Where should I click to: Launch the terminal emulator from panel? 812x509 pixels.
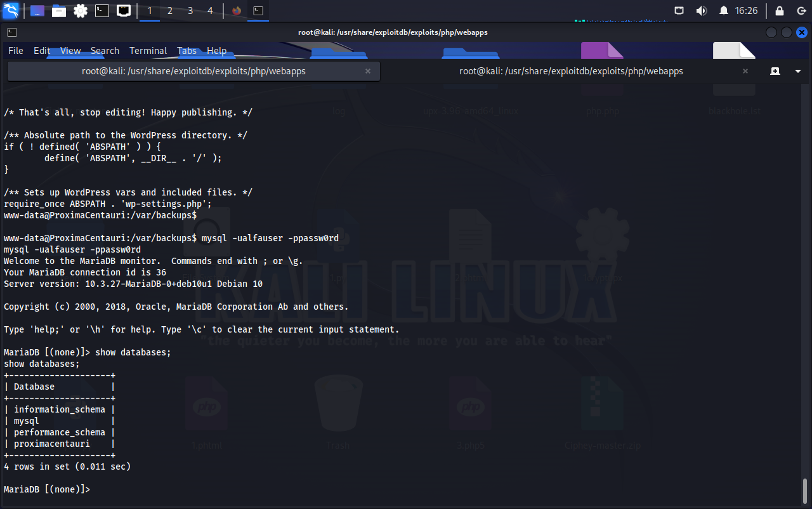click(102, 11)
